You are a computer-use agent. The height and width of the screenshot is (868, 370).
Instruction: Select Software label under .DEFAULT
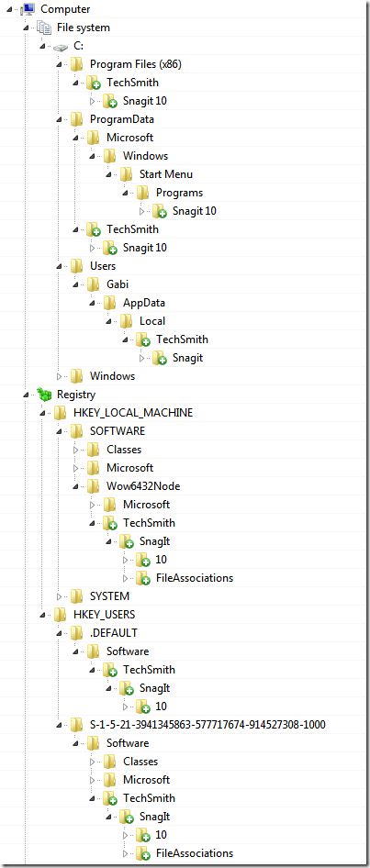(128, 651)
